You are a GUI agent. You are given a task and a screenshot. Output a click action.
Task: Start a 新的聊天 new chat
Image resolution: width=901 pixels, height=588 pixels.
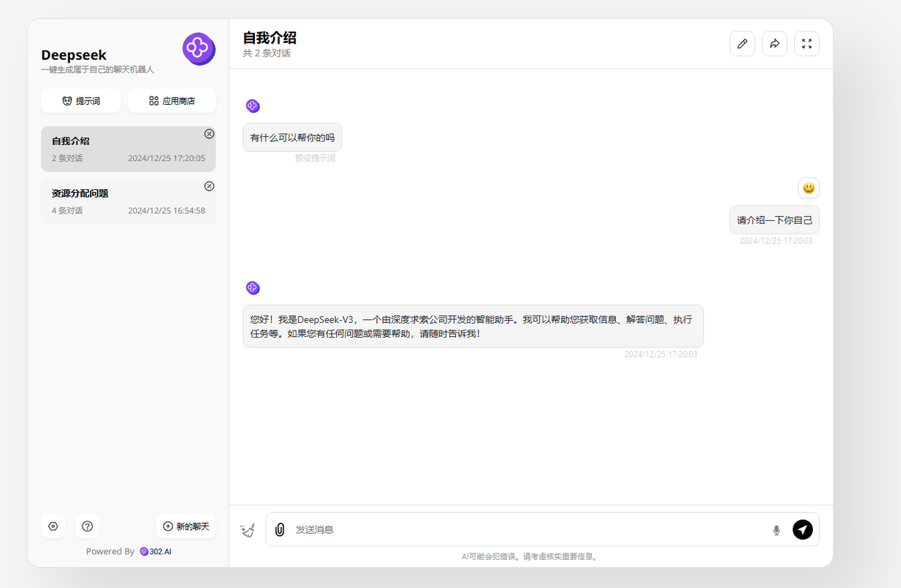coord(186,526)
